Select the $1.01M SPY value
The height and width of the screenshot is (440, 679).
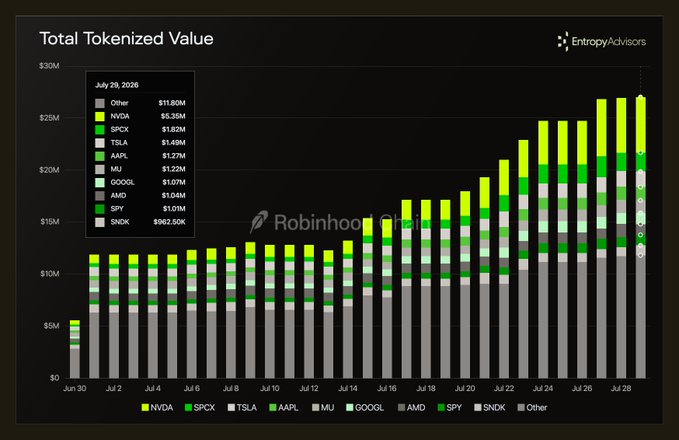tap(174, 209)
